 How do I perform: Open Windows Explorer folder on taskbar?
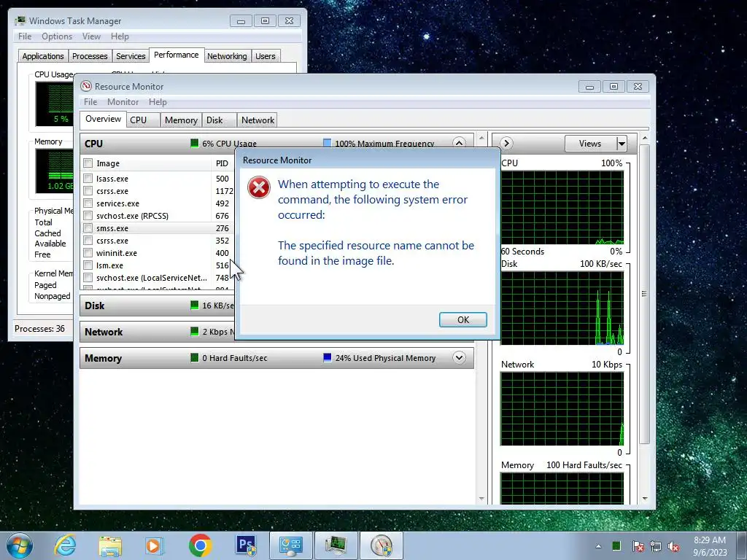(x=110, y=545)
